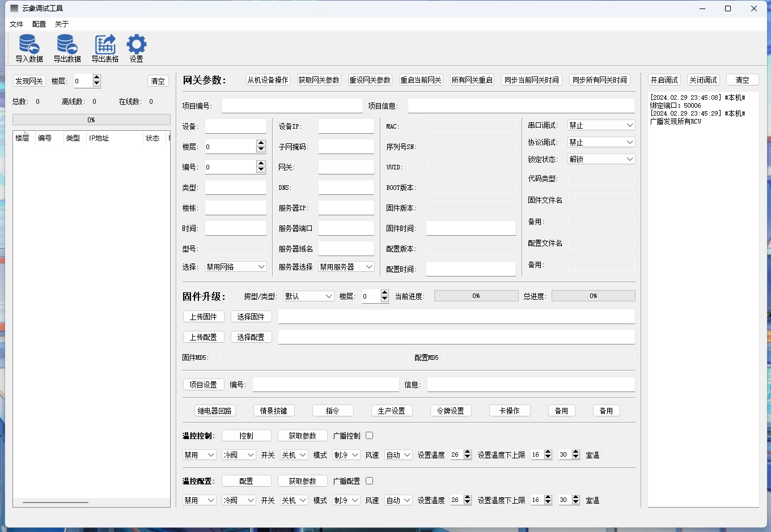
Task: Click the 导出数据 export data icon
Action: [x=67, y=48]
